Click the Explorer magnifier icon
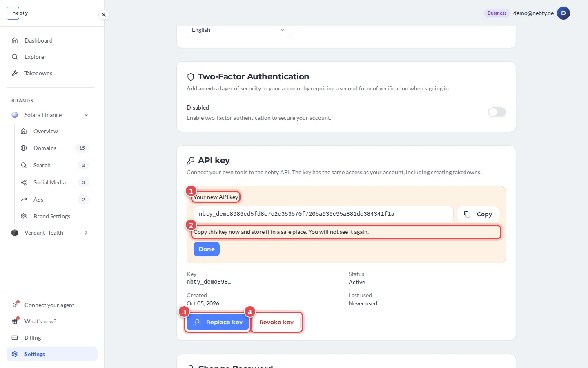Viewport: 588px width, 368px height. tap(15, 57)
